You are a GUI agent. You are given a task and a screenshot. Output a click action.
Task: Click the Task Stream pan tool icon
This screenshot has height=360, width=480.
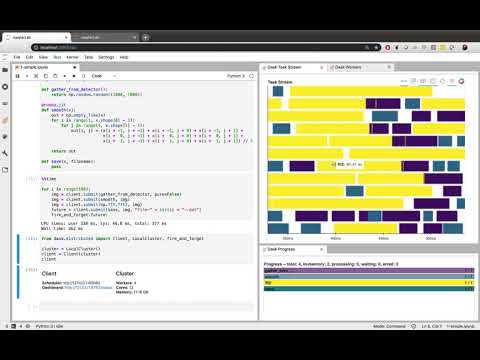pos(404,81)
